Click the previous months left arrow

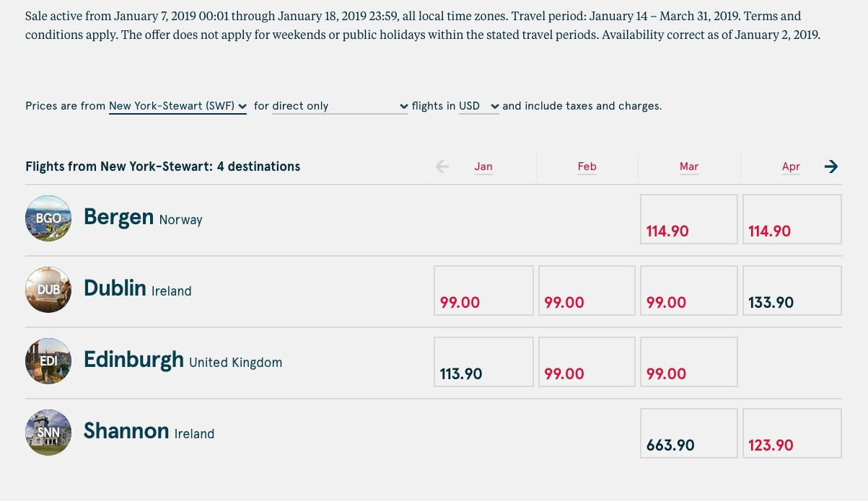click(442, 167)
